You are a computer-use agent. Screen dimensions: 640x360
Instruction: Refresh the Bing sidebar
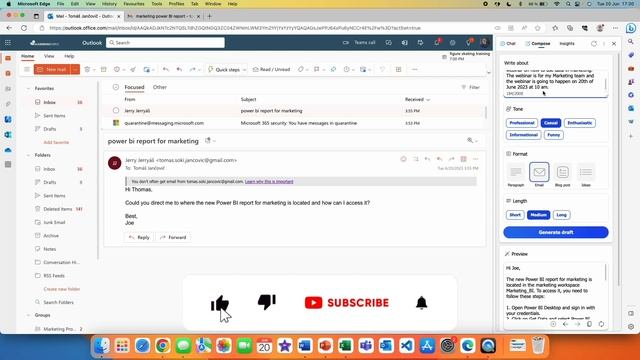594,44
